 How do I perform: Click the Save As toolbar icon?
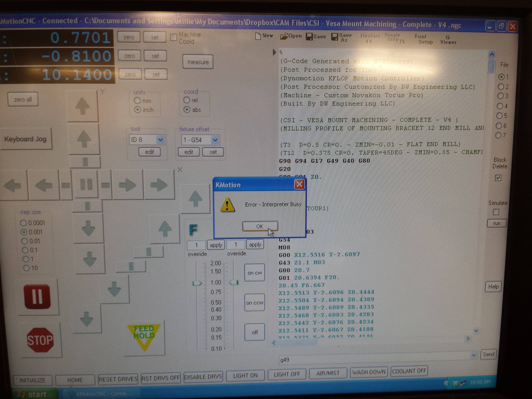pyautogui.click(x=335, y=37)
